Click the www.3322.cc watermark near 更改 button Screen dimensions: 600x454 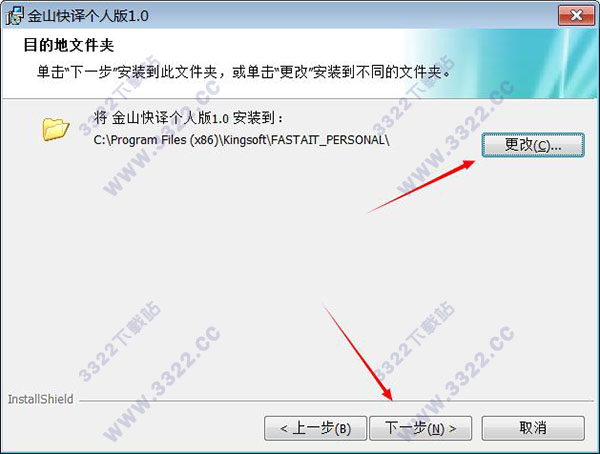455,138
